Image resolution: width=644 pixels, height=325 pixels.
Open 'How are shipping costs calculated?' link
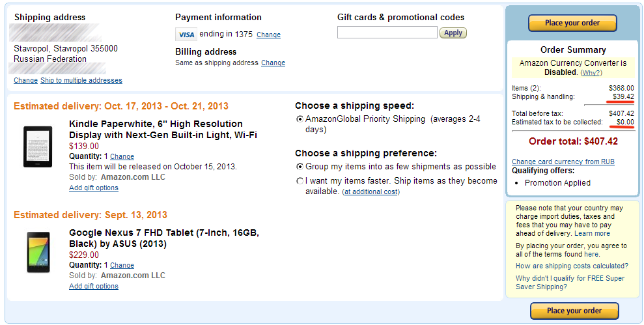(x=572, y=266)
